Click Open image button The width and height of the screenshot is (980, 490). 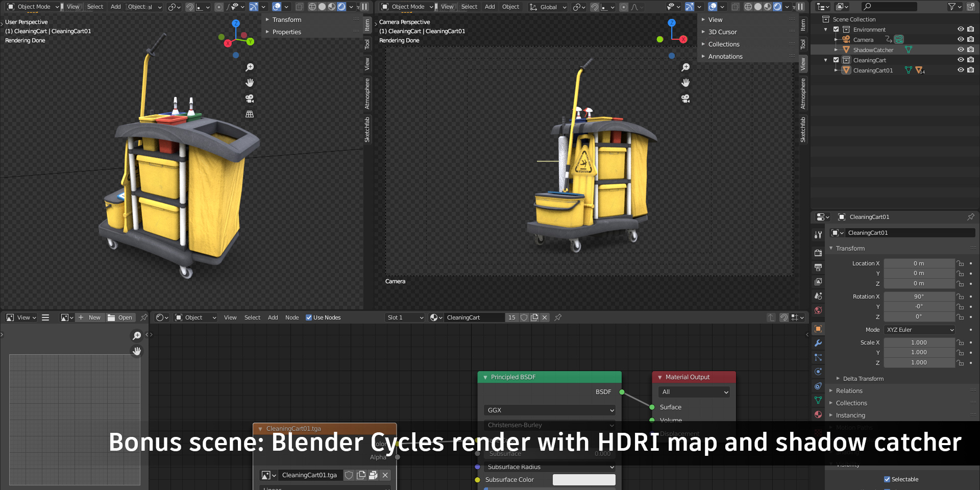pyautogui.click(x=120, y=317)
